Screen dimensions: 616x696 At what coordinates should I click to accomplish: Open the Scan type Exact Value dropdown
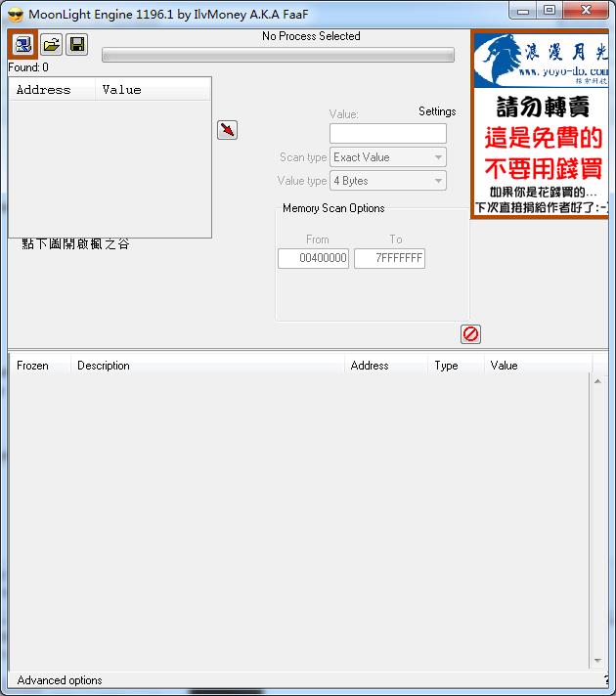click(x=388, y=157)
